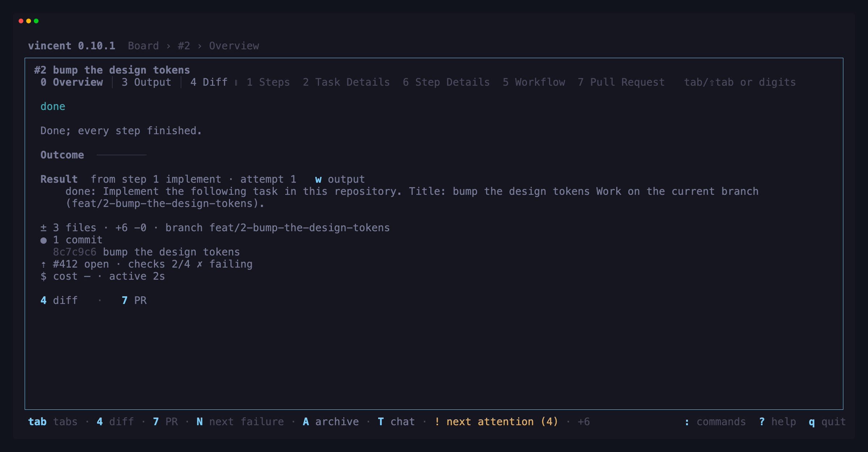The width and height of the screenshot is (868, 452).
Task: Click the 'vincent 0.10.1' app title
Action: pyautogui.click(x=72, y=46)
